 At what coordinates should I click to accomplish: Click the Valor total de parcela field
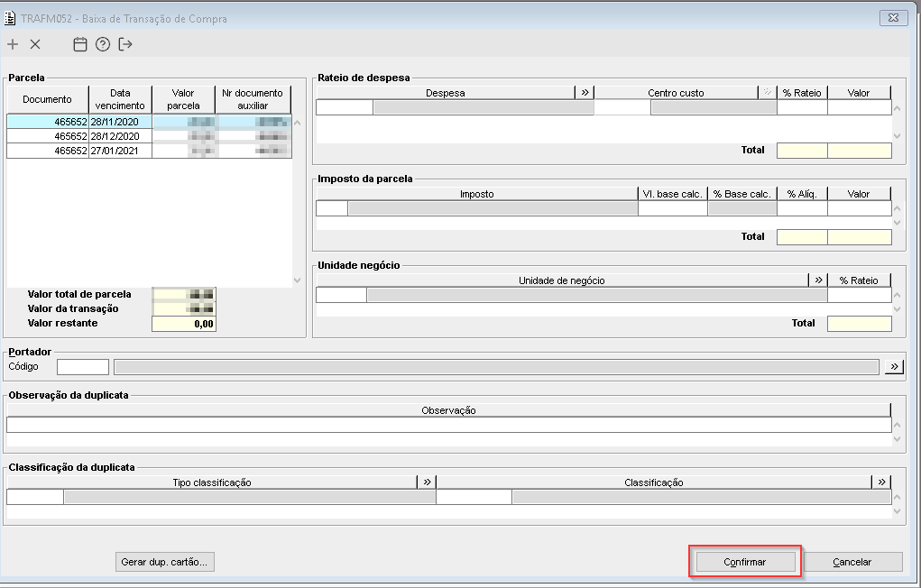click(184, 294)
